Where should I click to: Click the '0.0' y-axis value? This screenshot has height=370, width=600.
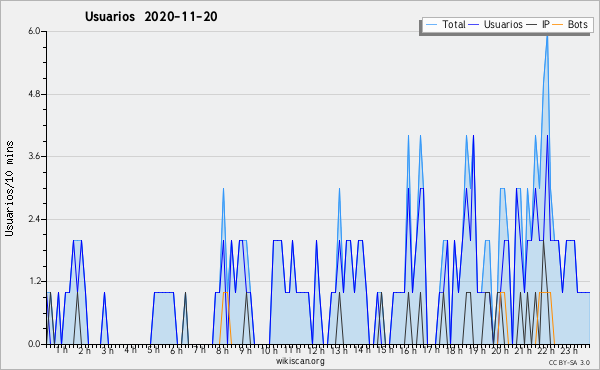pos(34,344)
